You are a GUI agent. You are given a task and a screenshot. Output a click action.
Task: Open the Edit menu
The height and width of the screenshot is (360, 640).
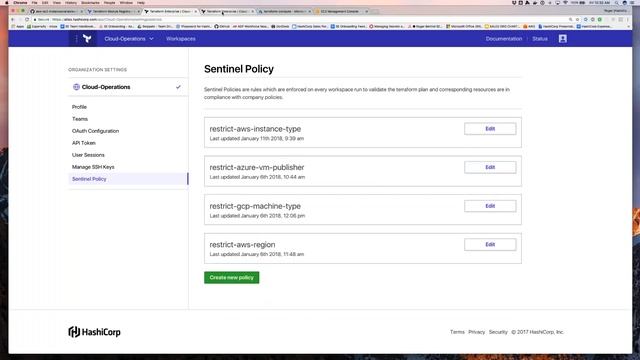(x=45, y=2)
